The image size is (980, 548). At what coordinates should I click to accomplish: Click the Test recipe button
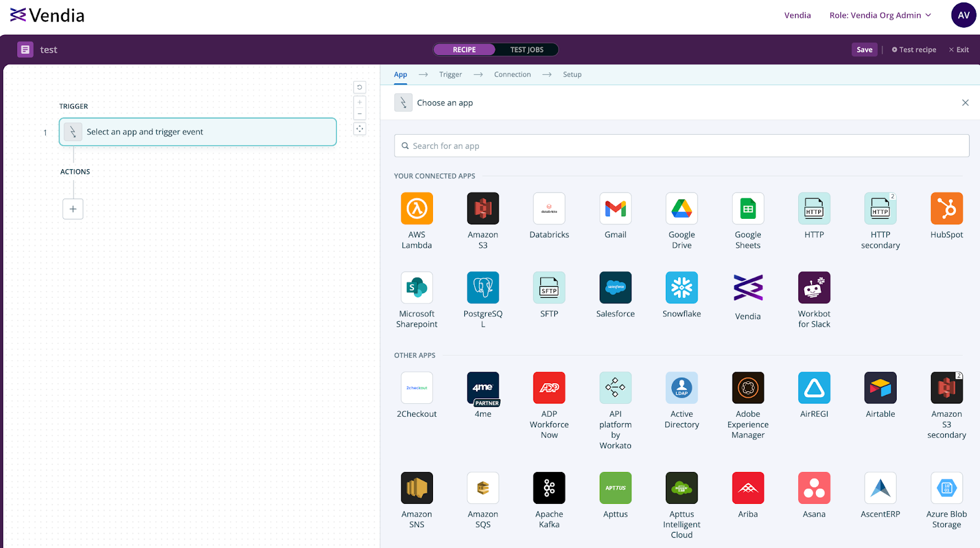point(914,50)
